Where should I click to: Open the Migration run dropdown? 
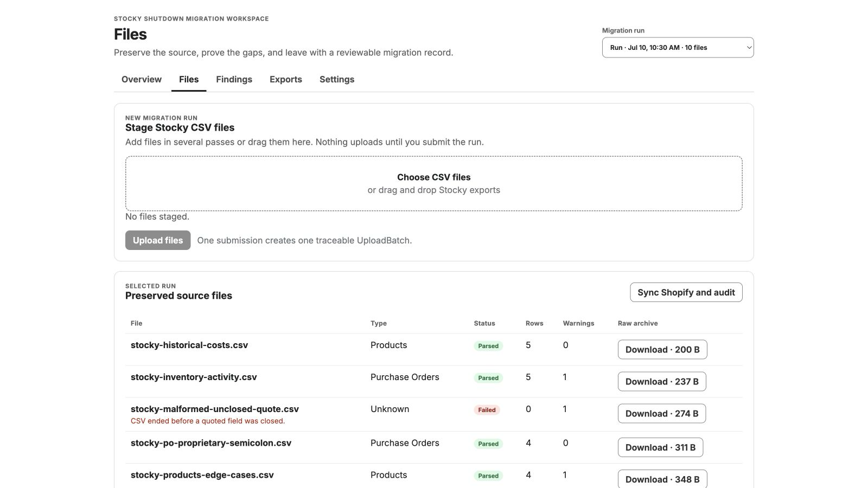click(x=678, y=47)
